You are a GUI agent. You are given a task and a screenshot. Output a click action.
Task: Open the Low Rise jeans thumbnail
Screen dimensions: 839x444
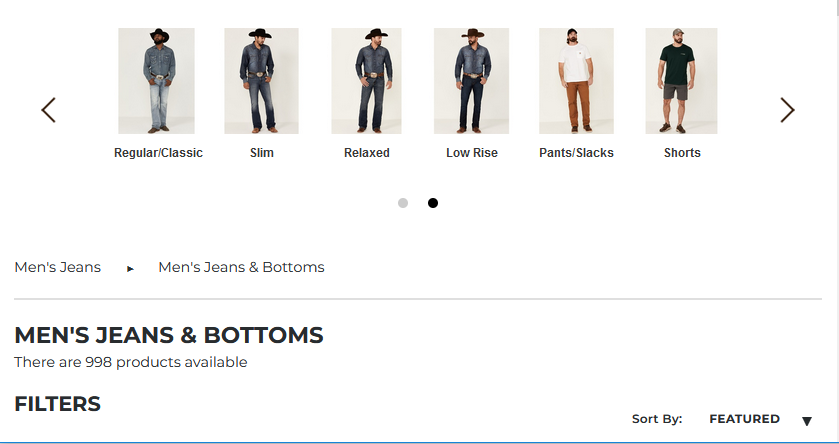point(471,81)
